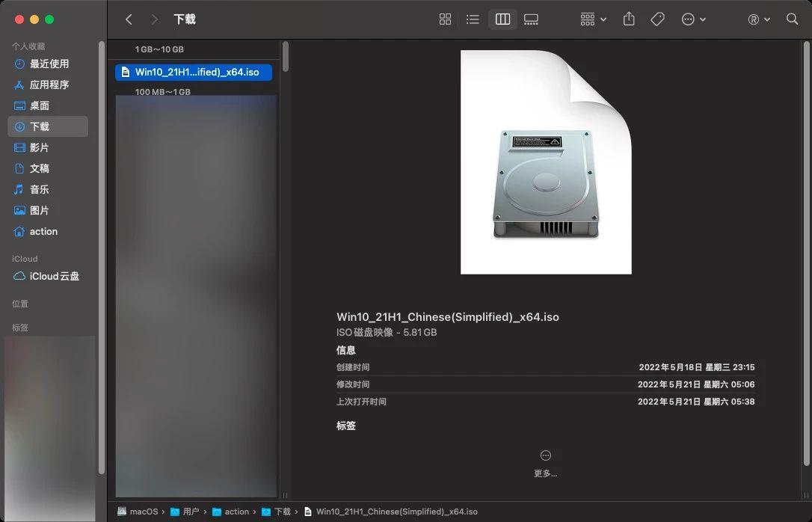Screen dimensions: 812x522
Task: Open 文稿 in the sidebar
Action: pyautogui.click(x=48, y=168)
